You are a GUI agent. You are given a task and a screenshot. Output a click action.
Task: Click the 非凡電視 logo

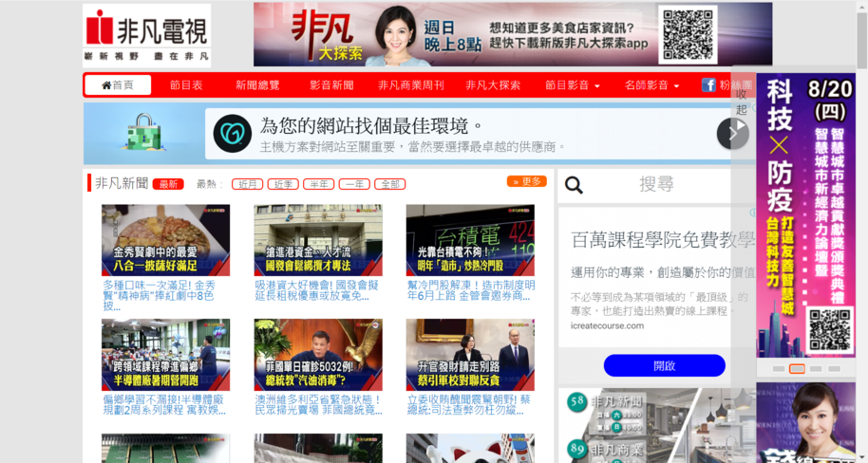coord(146,35)
